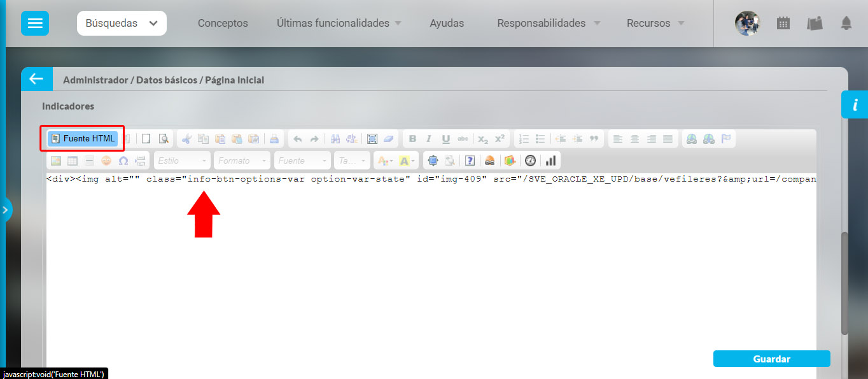Click the Guardar button
This screenshot has height=379, width=868.
coord(771,359)
